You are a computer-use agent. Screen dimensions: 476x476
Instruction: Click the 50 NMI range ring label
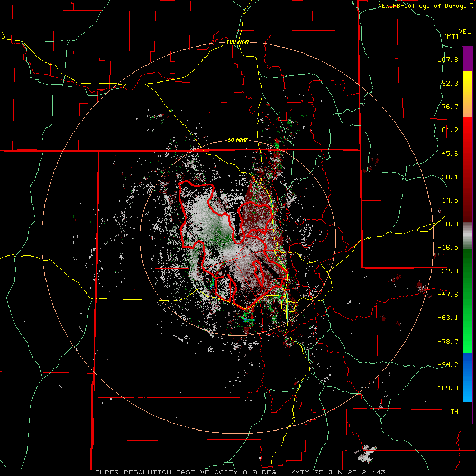(237, 140)
